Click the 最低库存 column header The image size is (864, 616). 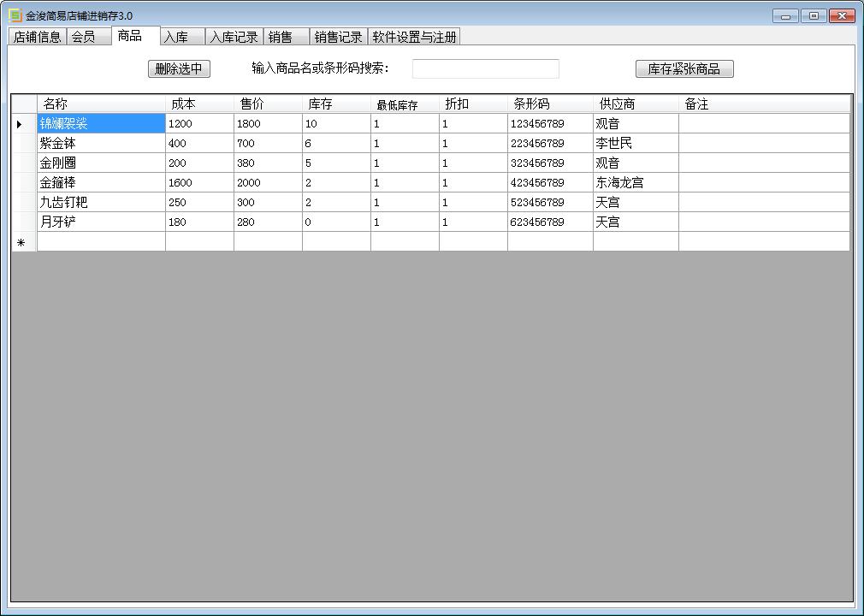pyautogui.click(x=405, y=104)
